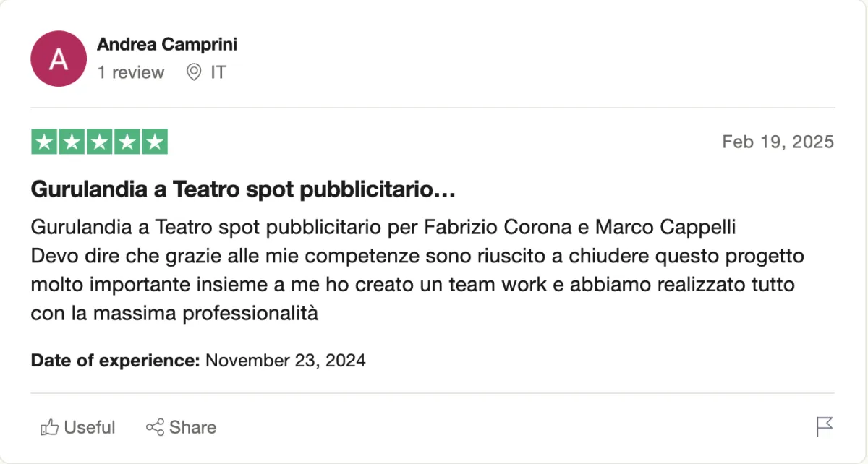Click the "IT" country code label
Viewport: 868px width, 464px height.
[218, 72]
